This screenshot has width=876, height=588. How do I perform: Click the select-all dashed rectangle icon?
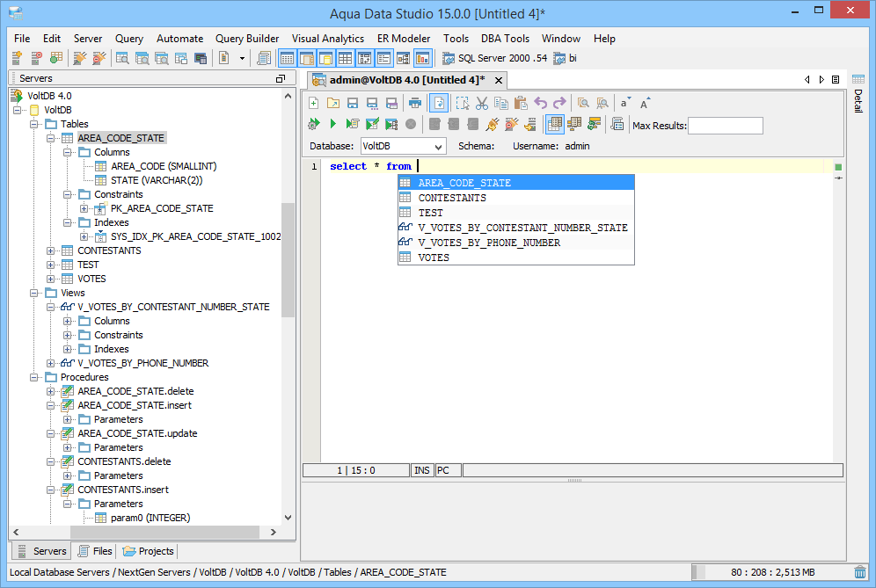463,104
